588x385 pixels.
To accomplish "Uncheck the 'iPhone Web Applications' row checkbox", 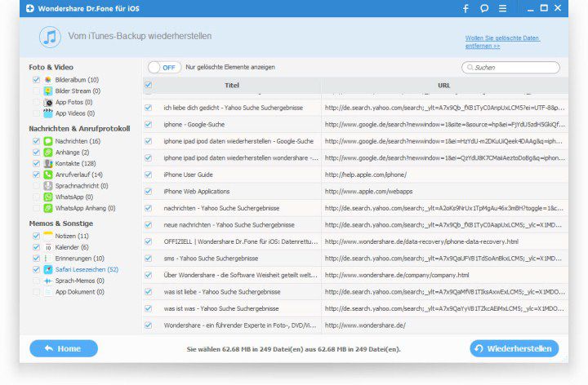I will (148, 192).
